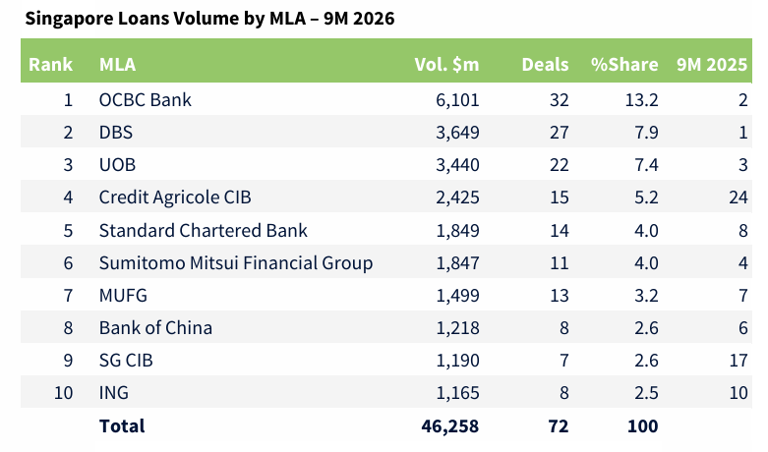Click Credit Agricole volume '2,425'

(x=457, y=197)
